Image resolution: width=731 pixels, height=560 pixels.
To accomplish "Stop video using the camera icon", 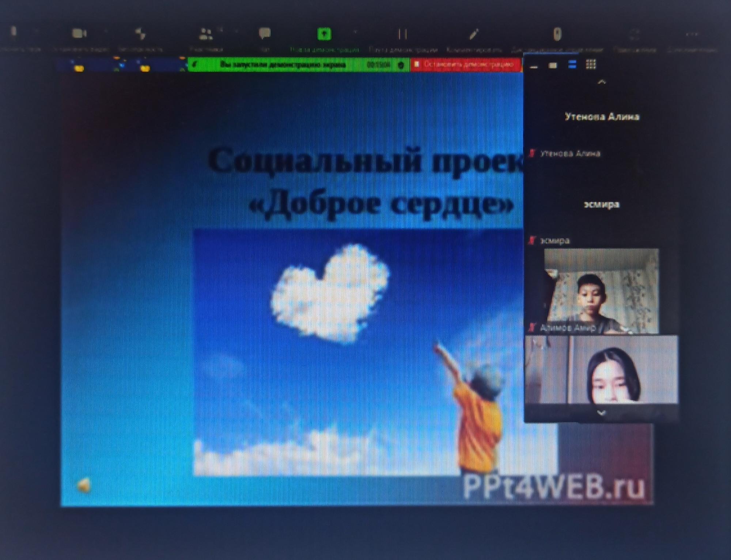I will [x=79, y=34].
